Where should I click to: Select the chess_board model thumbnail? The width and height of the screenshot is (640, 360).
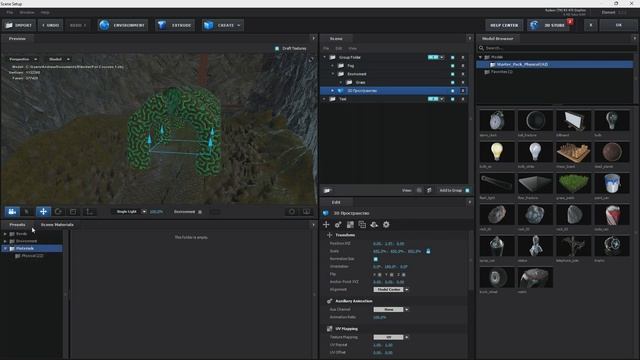click(573, 152)
